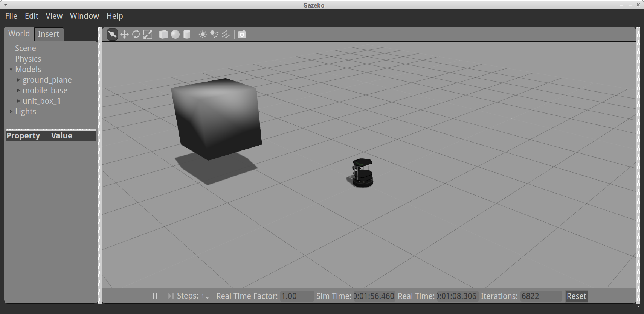Activate the translate mode tool
644x314 pixels.
tap(124, 35)
